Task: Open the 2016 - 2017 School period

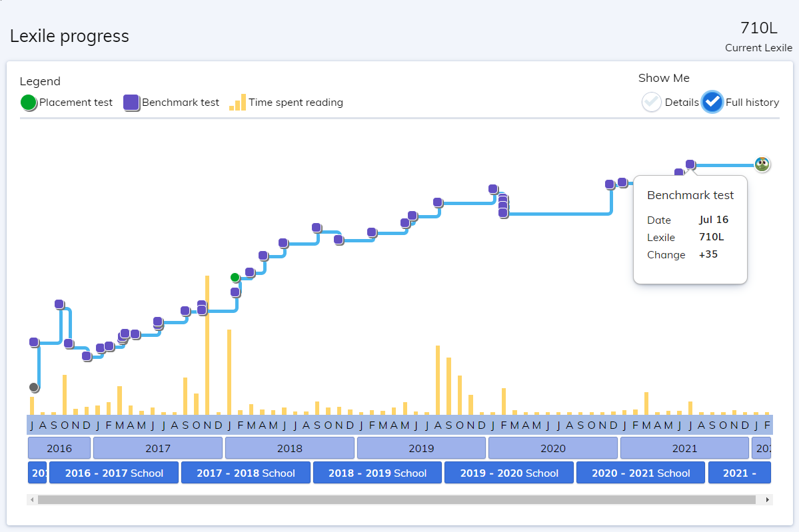Action: tap(114, 473)
